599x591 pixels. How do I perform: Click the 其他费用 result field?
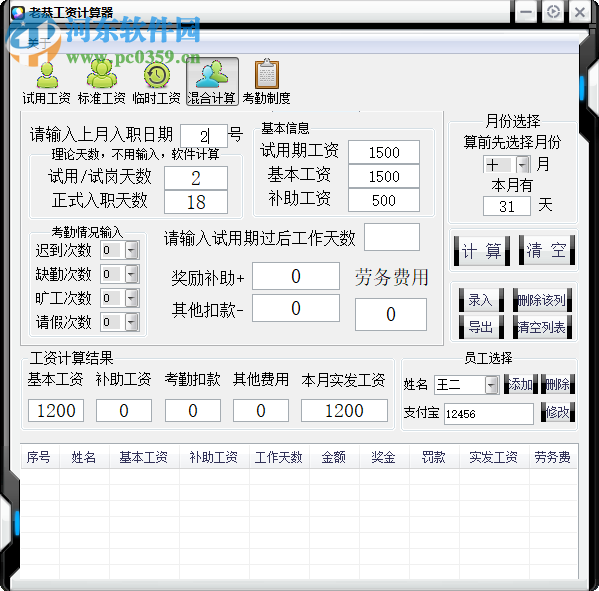[261, 411]
